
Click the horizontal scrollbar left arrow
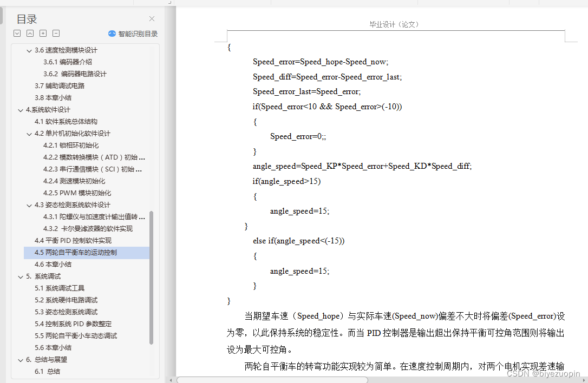pos(171,380)
